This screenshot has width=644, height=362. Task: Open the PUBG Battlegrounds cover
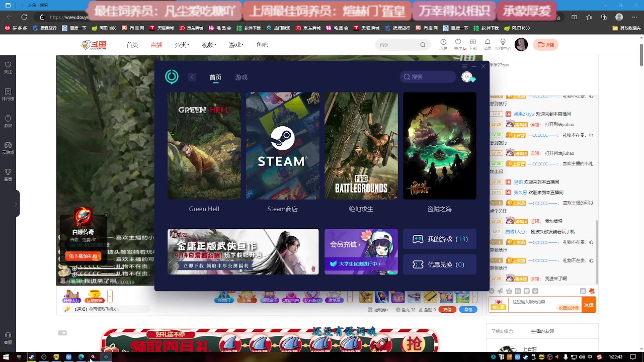click(361, 145)
